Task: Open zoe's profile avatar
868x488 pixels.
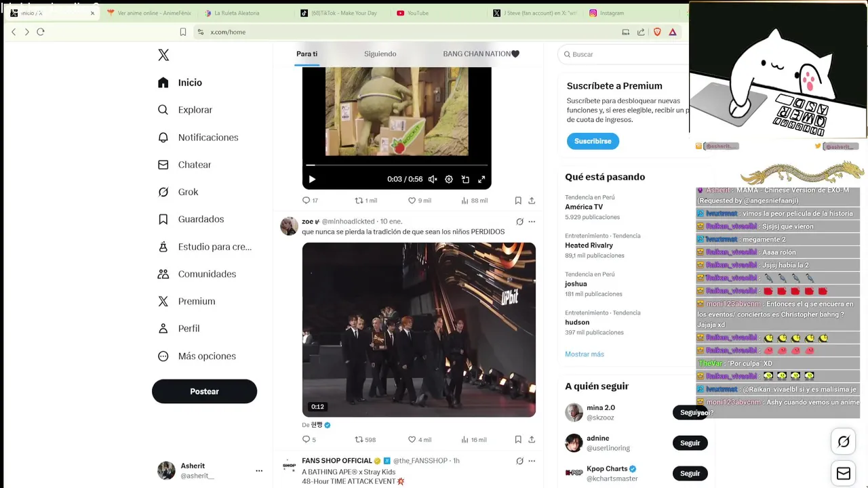Action: pyautogui.click(x=289, y=226)
